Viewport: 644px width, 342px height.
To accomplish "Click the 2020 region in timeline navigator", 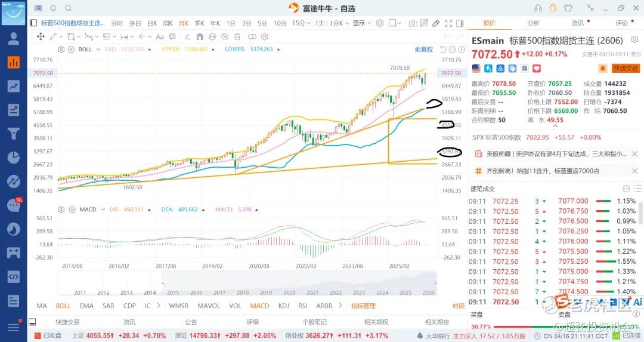I will click(x=289, y=292).
